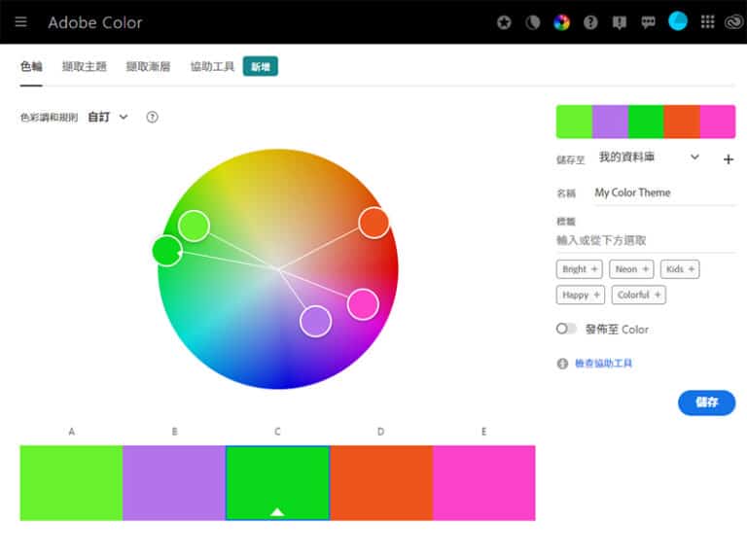Open help via top bar question mark
The image size is (747, 560).
point(590,22)
